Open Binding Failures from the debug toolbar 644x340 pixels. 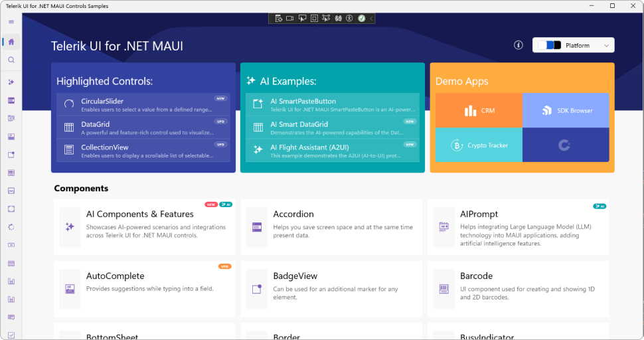(x=338, y=19)
